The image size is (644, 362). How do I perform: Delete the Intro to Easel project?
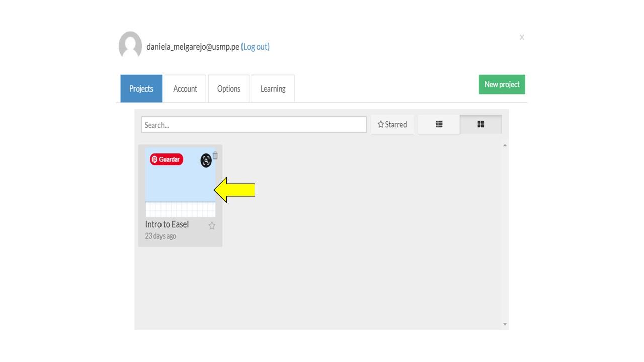[215, 155]
